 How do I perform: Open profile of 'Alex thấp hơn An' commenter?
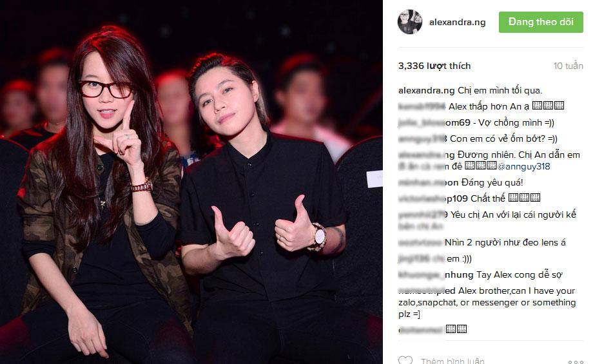pos(422,106)
